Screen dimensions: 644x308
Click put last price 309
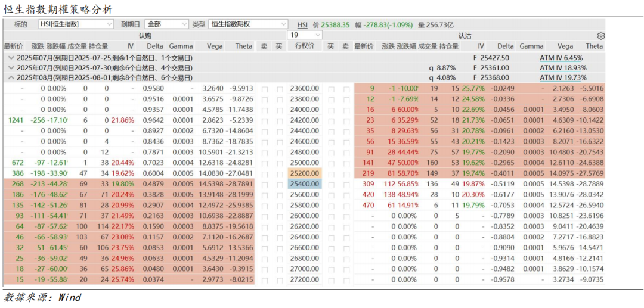click(369, 184)
